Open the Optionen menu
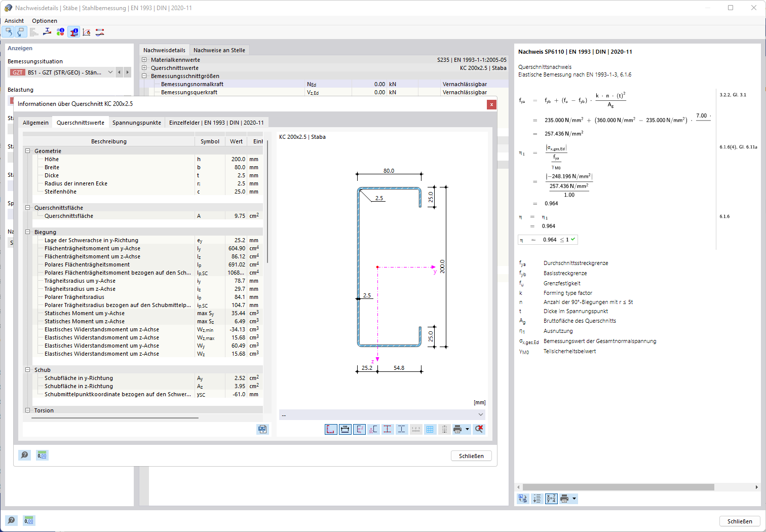 (45, 21)
